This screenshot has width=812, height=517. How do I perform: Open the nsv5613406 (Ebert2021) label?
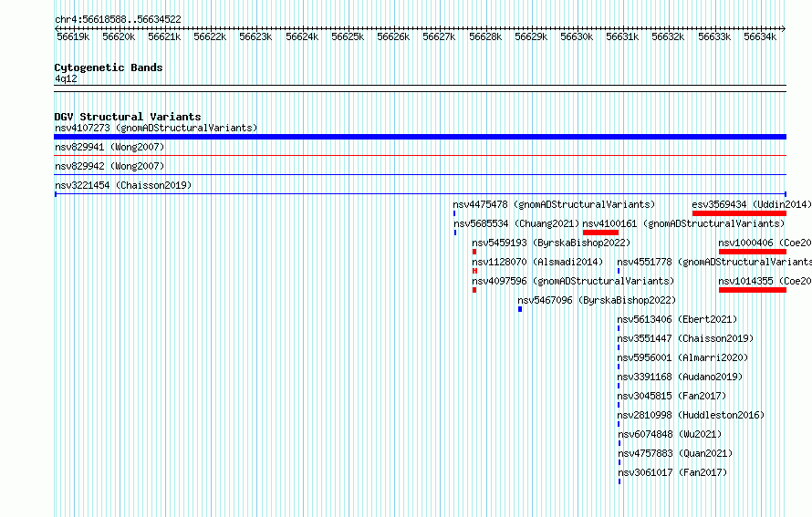[x=677, y=319]
